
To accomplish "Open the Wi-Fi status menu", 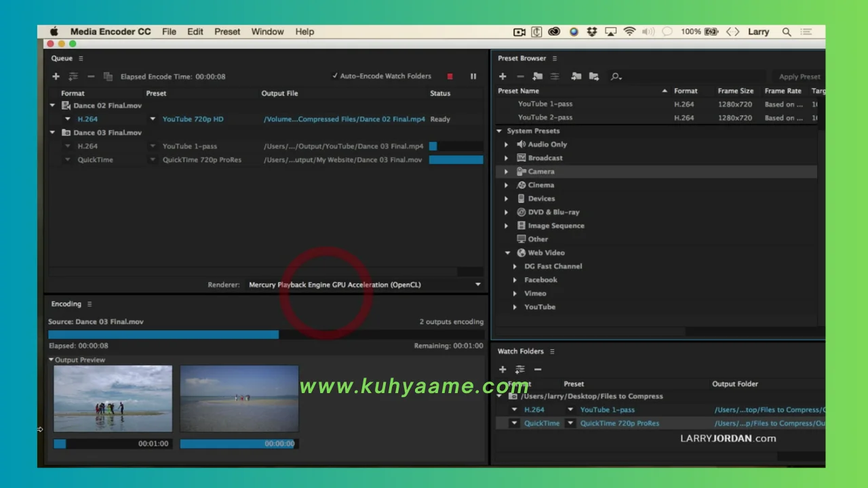I will coord(629,32).
